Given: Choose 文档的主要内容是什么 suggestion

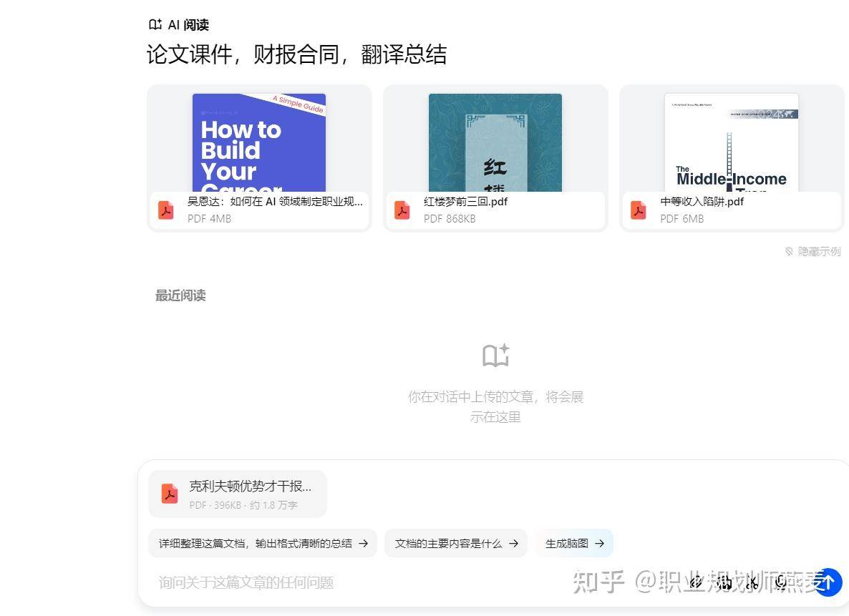Looking at the screenshot, I should (x=456, y=543).
